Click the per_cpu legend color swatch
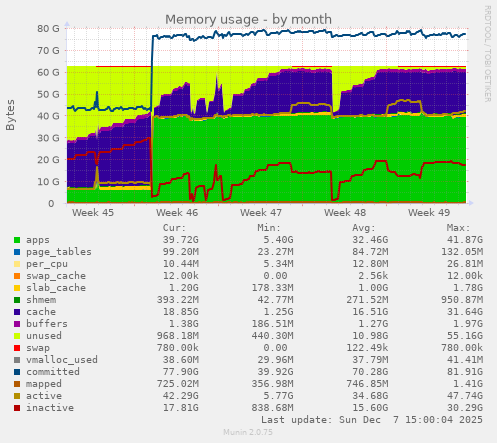Viewport: 497px width, 443px height. (17, 264)
